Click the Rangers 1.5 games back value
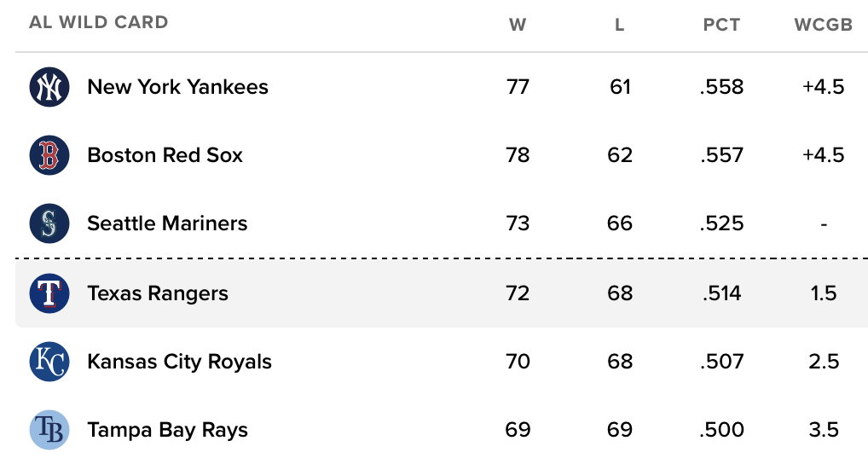This screenshot has height=464, width=868. tap(823, 293)
